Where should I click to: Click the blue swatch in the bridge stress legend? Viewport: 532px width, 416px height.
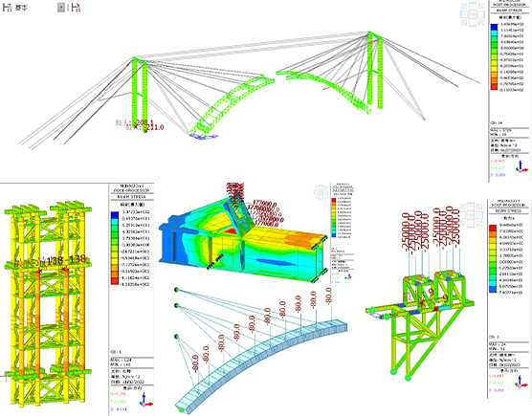click(x=494, y=27)
